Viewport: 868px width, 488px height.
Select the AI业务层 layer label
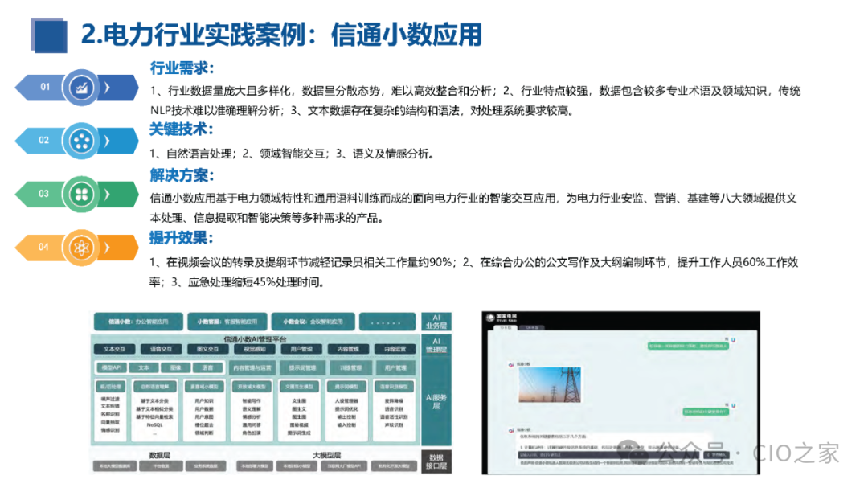[x=436, y=322]
